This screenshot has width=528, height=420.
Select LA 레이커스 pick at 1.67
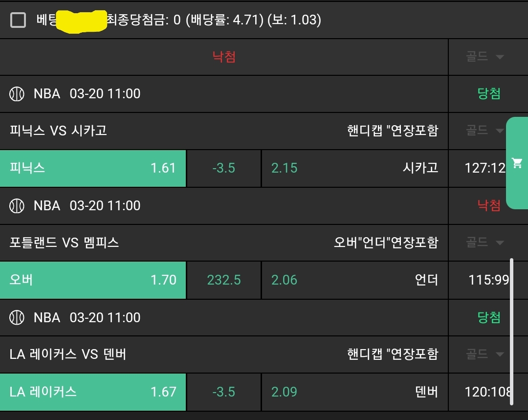93,392
